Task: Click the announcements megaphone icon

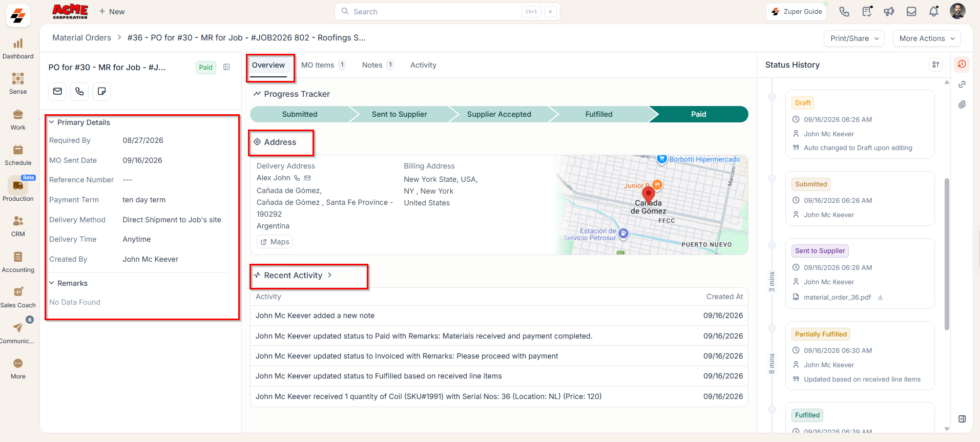Action: click(x=889, y=11)
